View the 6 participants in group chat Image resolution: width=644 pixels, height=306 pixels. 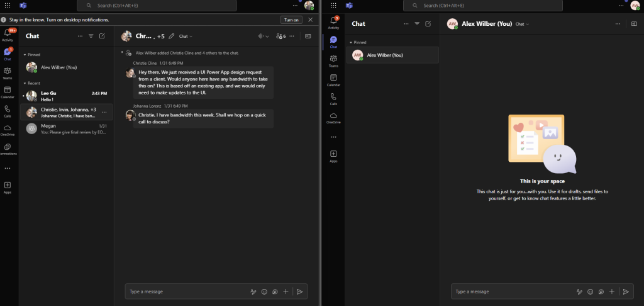click(281, 36)
